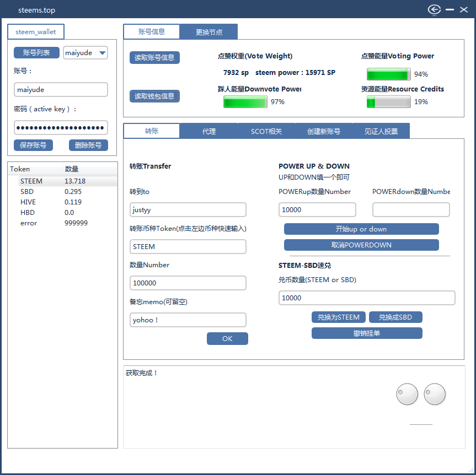Click the 兑换为STEEM button
The width and height of the screenshot is (476, 475).
[x=339, y=317]
